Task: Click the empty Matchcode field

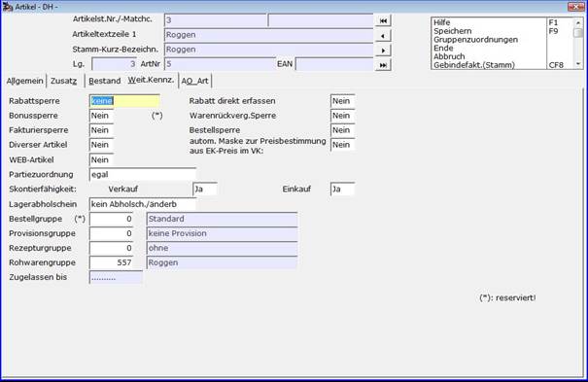Action: 321,20
